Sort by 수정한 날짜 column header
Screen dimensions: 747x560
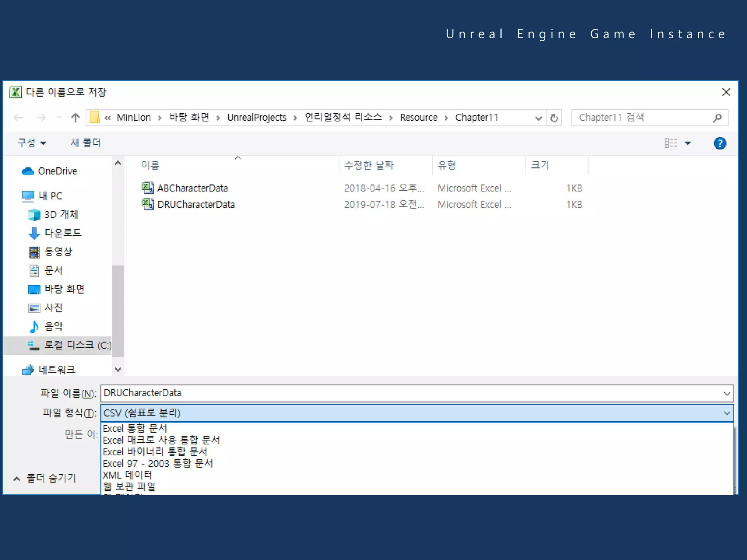(369, 166)
